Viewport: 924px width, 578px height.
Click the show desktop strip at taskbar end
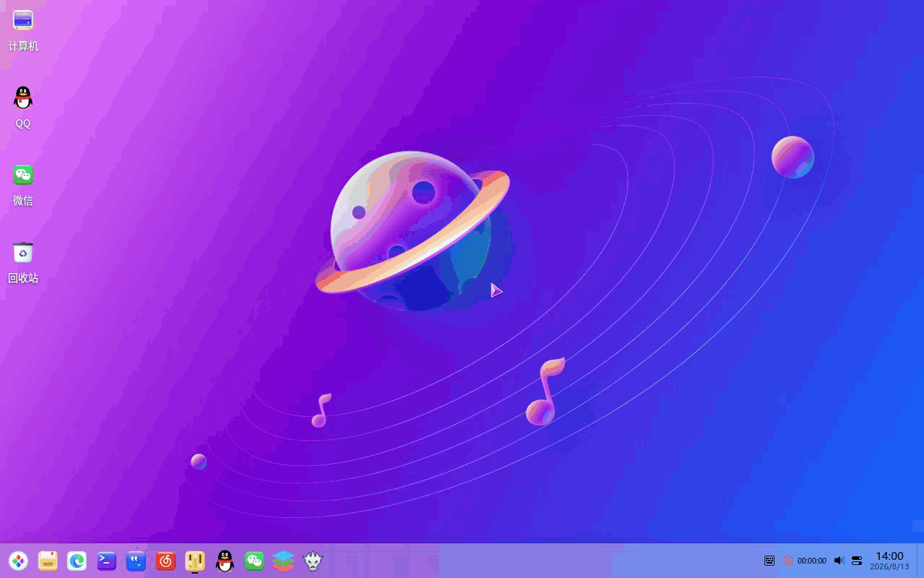point(920,561)
